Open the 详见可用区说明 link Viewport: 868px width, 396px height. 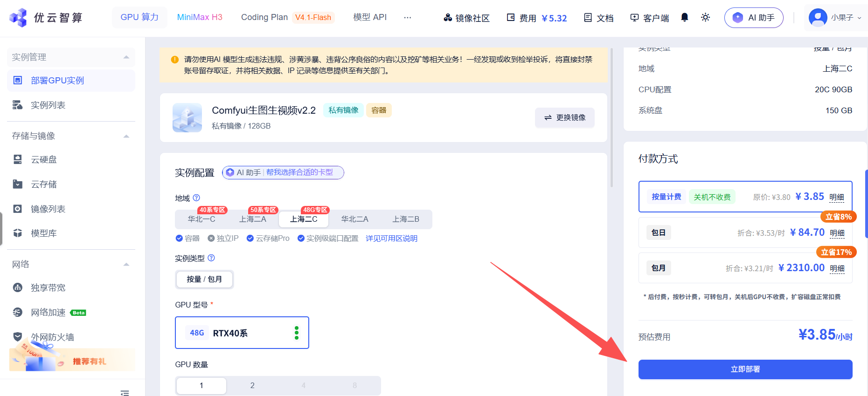(x=391, y=239)
